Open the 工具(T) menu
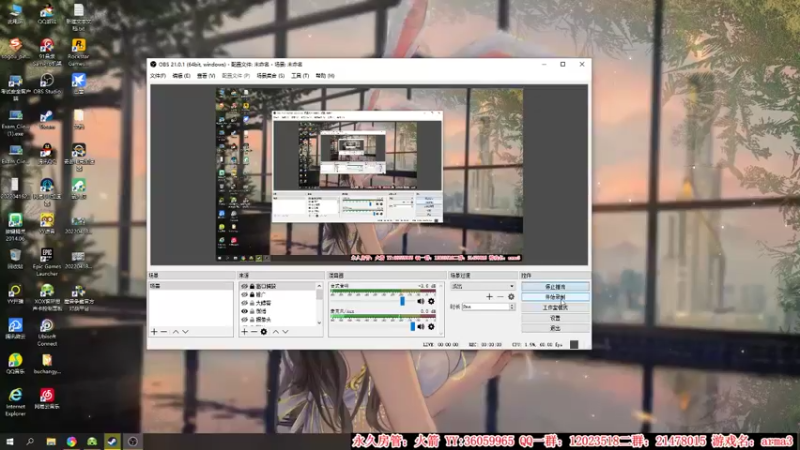This screenshot has width=800, height=450. [x=300, y=76]
